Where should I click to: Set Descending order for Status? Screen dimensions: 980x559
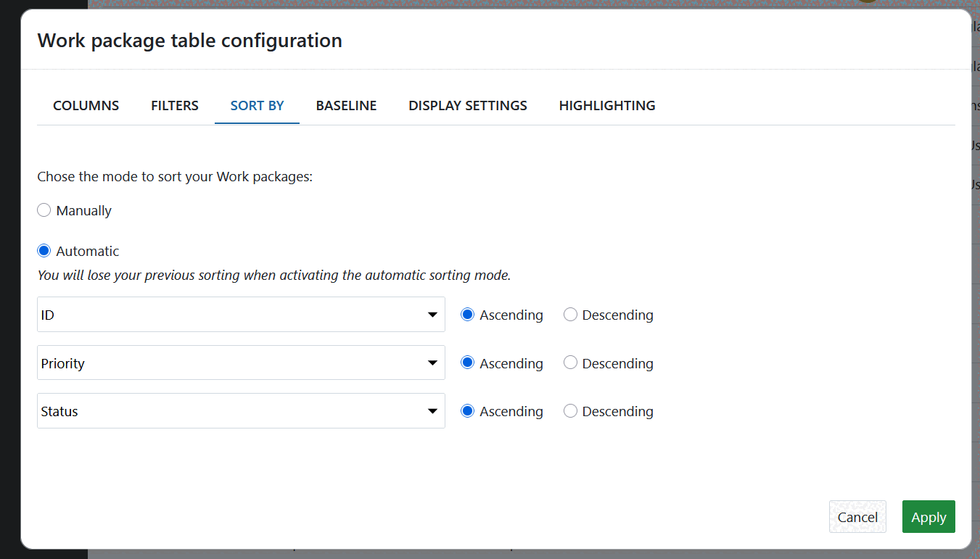point(570,410)
